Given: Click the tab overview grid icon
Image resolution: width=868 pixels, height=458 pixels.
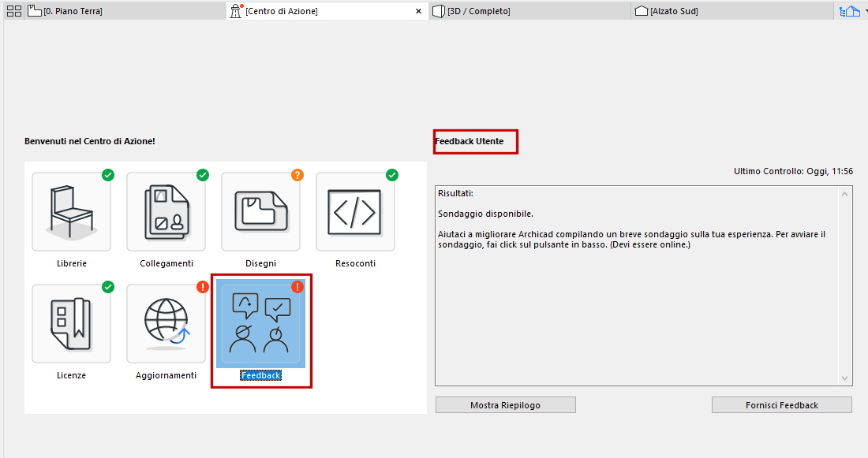Looking at the screenshot, I should pos(14,11).
